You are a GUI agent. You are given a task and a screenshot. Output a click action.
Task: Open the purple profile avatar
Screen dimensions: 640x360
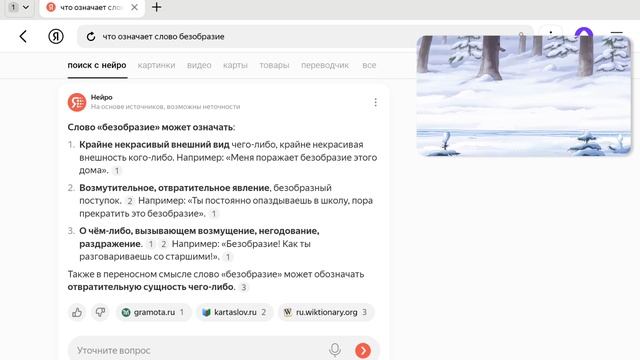[584, 32]
